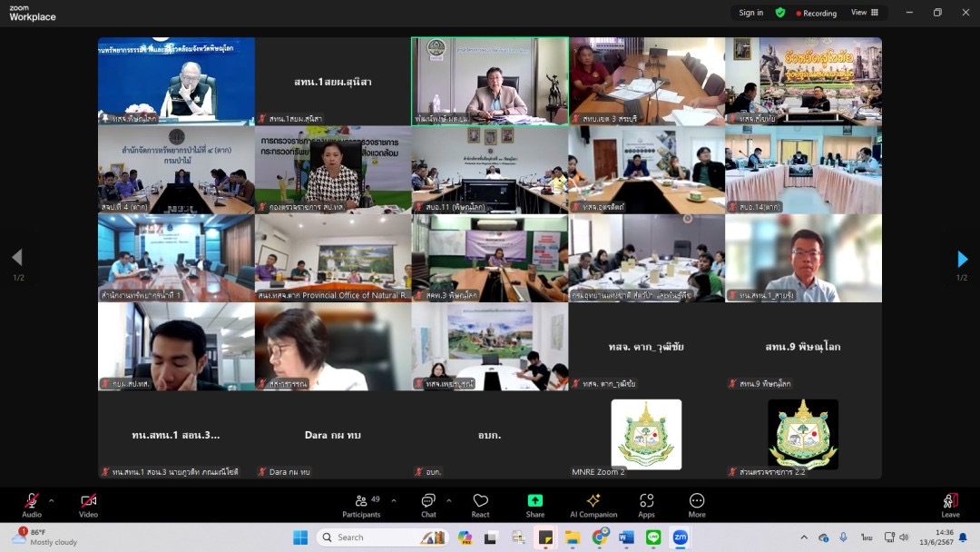Open the More options menu
The width and height of the screenshot is (980, 552).
[697, 505]
